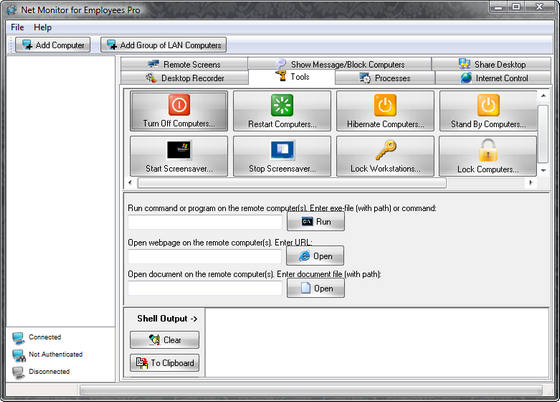Switch to the Internet Control tab
Viewport: 560px width, 402px height.
click(493, 78)
